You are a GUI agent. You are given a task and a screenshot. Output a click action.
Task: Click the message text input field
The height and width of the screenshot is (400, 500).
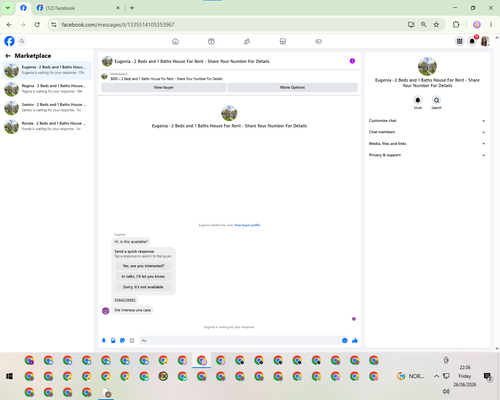coord(241,340)
